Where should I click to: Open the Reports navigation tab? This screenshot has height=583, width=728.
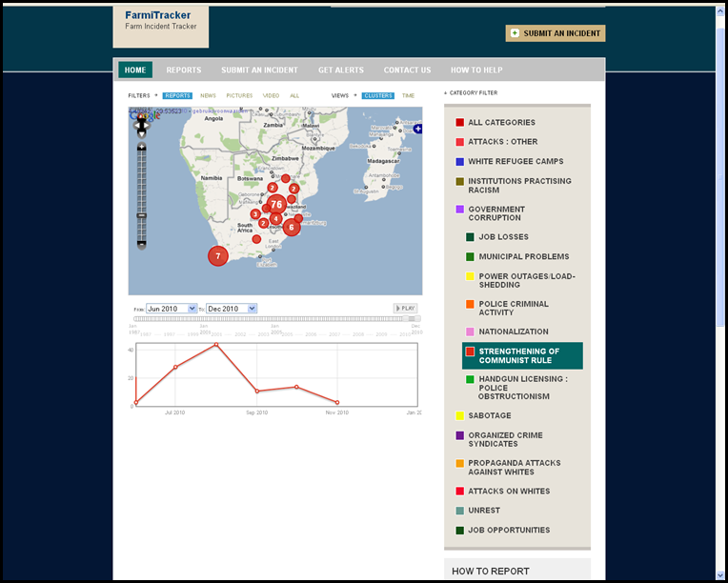pyautogui.click(x=184, y=70)
